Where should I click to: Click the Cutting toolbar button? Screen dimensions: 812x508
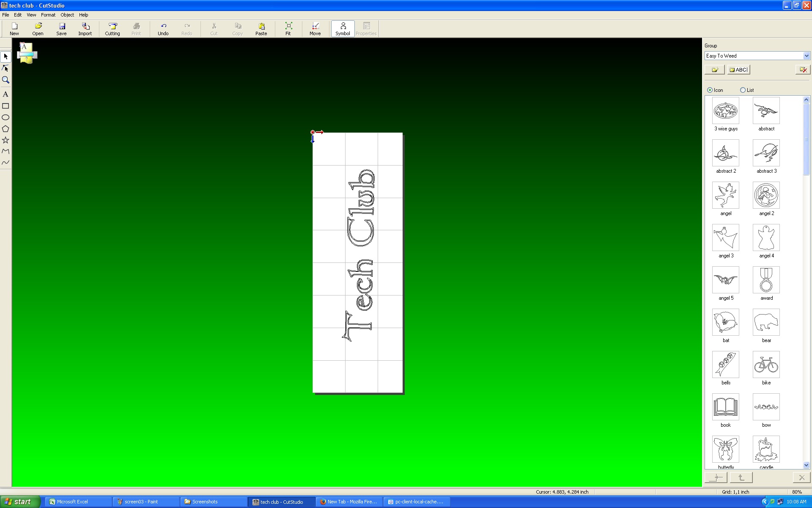(112, 29)
